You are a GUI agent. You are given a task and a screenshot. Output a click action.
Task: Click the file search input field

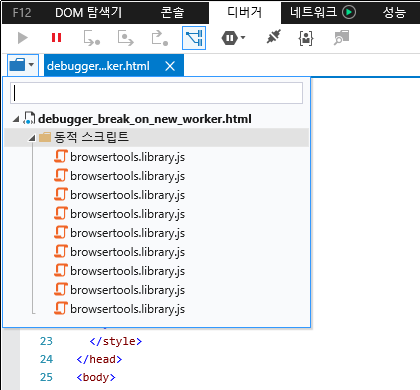click(156, 93)
